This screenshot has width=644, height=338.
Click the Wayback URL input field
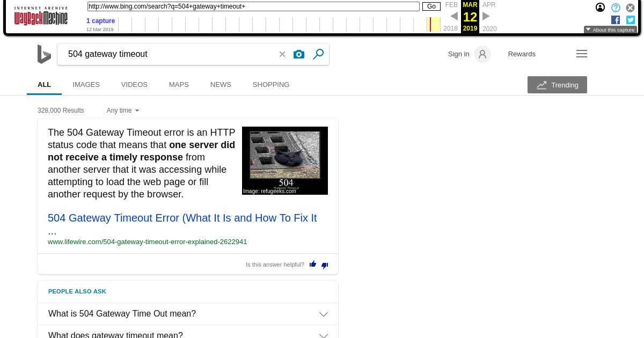tap(253, 6)
